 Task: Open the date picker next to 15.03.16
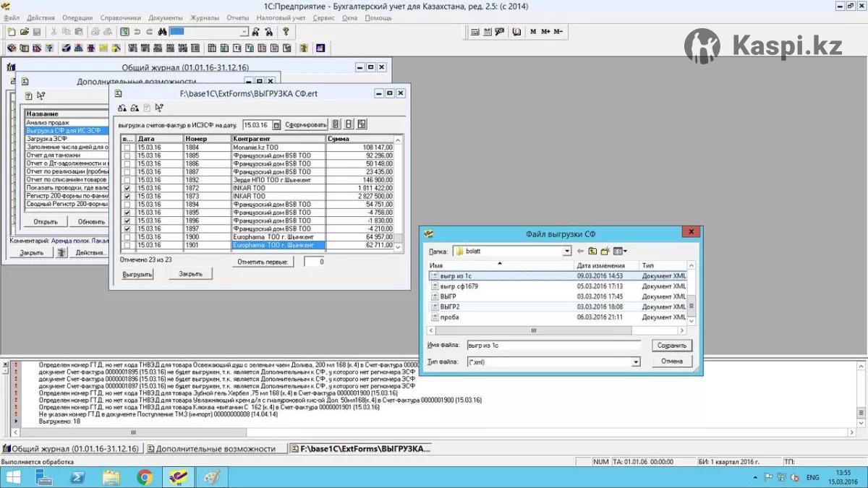(x=276, y=125)
